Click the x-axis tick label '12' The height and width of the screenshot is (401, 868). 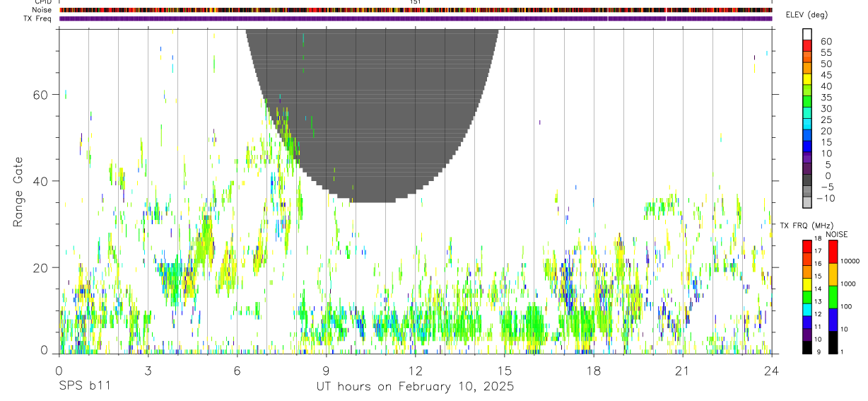pyautogui.click(x=415, y=371)
